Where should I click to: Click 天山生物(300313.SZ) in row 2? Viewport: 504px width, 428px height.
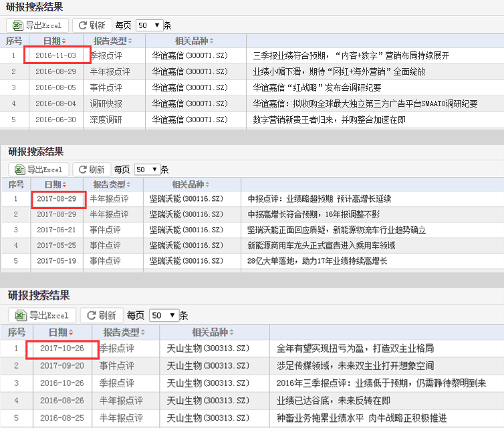pyautogui.click(x=208, y=366)
